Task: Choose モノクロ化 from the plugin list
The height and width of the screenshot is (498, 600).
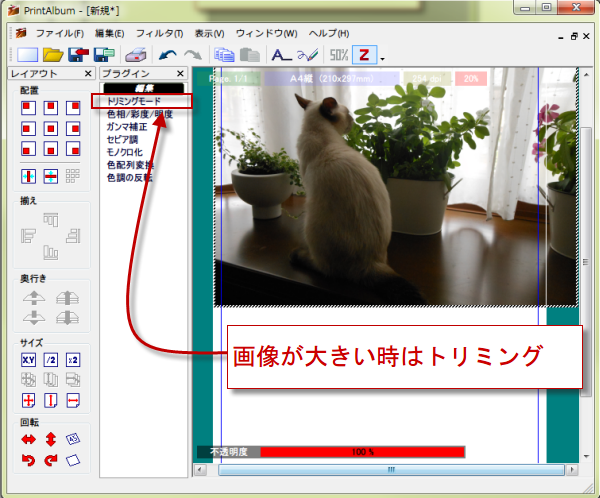Action: [127, 153]
